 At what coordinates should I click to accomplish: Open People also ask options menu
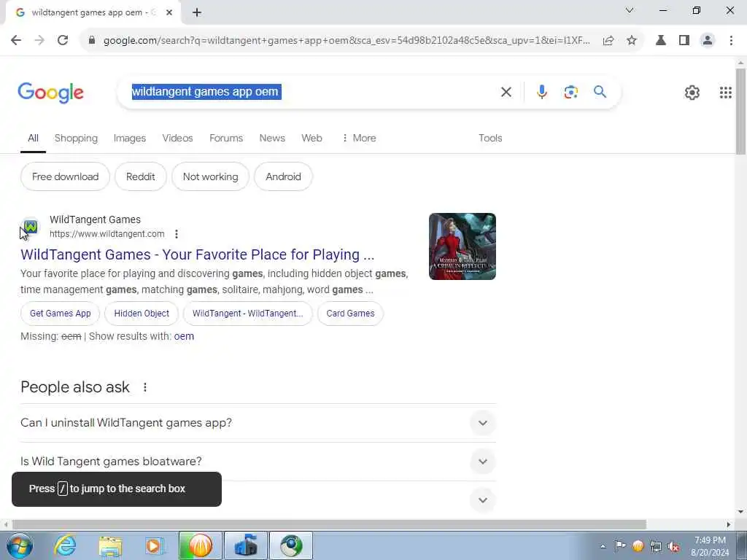tap(145, 387)
